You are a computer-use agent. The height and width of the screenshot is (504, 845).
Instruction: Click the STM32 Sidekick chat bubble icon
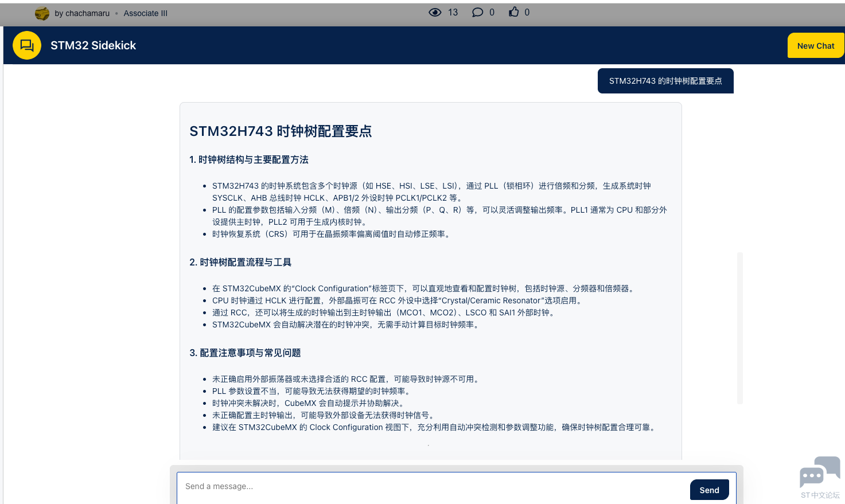pos(27,45)
